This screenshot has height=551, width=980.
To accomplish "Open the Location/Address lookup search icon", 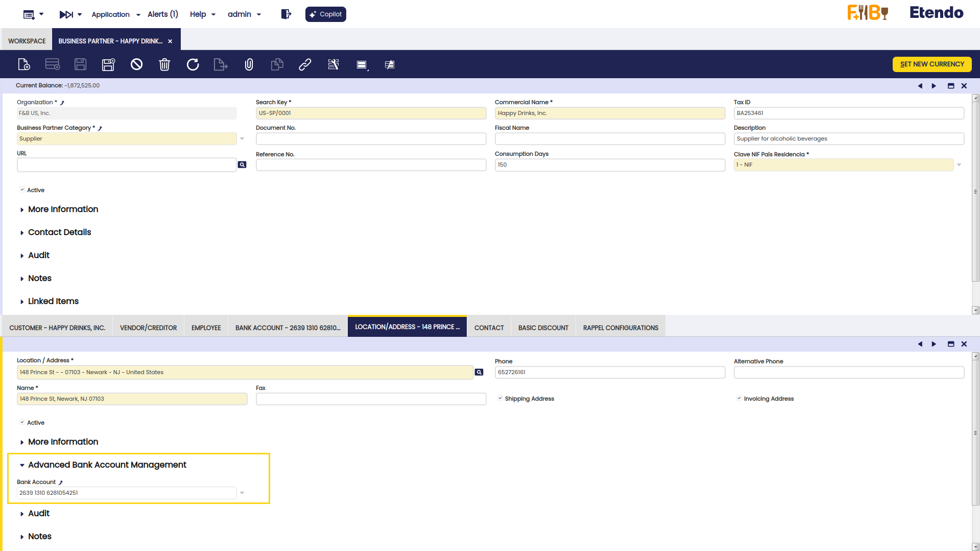I will click(479, 372).
